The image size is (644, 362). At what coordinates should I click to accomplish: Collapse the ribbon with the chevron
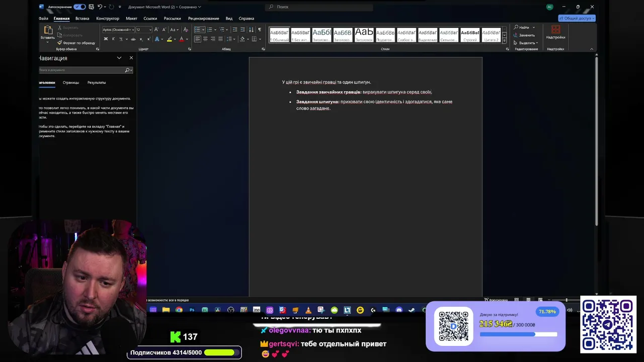592,49
